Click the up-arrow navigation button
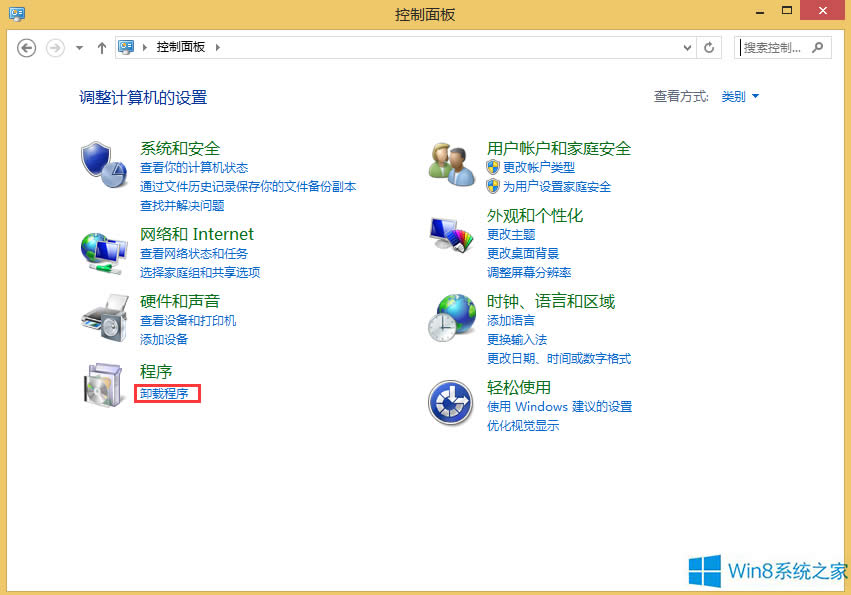 (102, 47)
